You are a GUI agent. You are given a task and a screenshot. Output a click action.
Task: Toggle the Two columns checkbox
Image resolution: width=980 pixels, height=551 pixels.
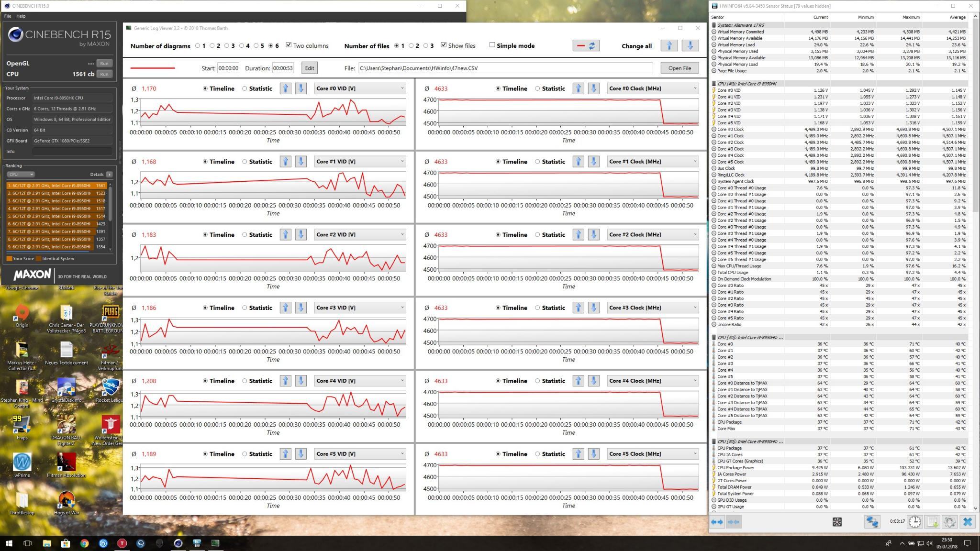(x=289, y=45)
